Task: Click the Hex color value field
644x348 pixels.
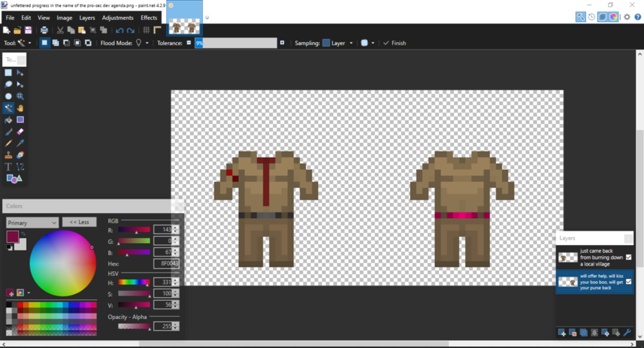Action: (166, 264)
